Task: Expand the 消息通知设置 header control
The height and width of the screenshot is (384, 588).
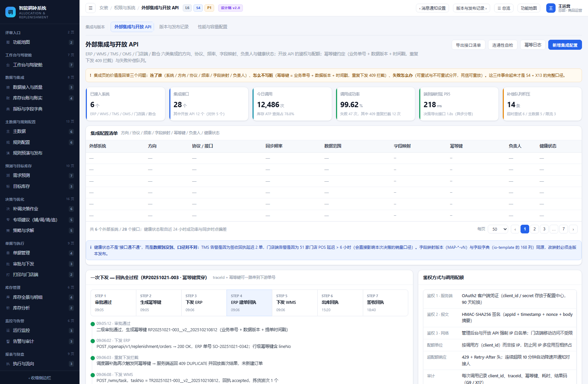Action: pyautogui.click(x=432, y=8)
